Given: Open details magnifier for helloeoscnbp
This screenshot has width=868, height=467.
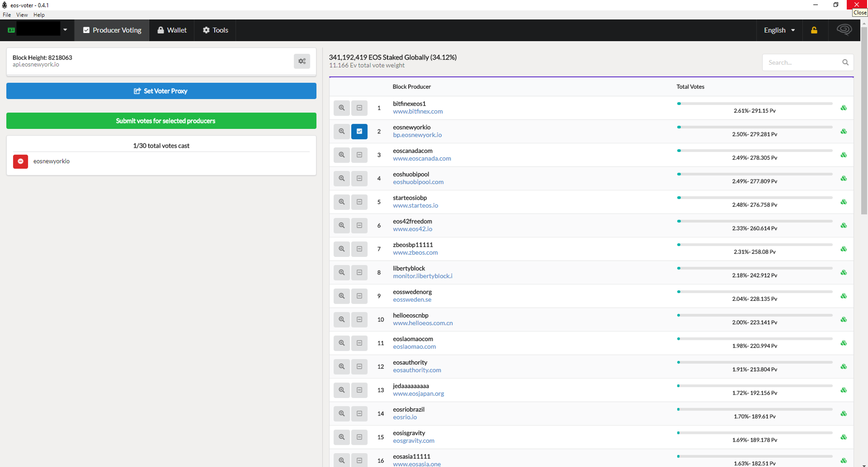Looking at the screenshot, I should (342, 319).
